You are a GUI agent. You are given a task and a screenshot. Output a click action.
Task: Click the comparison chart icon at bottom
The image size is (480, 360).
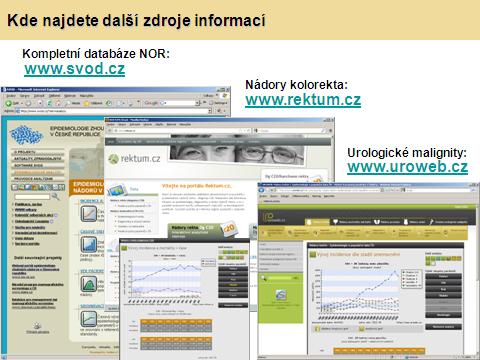click(89, 319)
